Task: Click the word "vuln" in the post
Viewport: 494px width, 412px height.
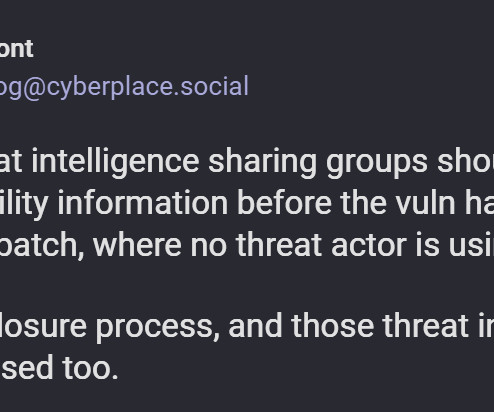Action: pos(425,203)
